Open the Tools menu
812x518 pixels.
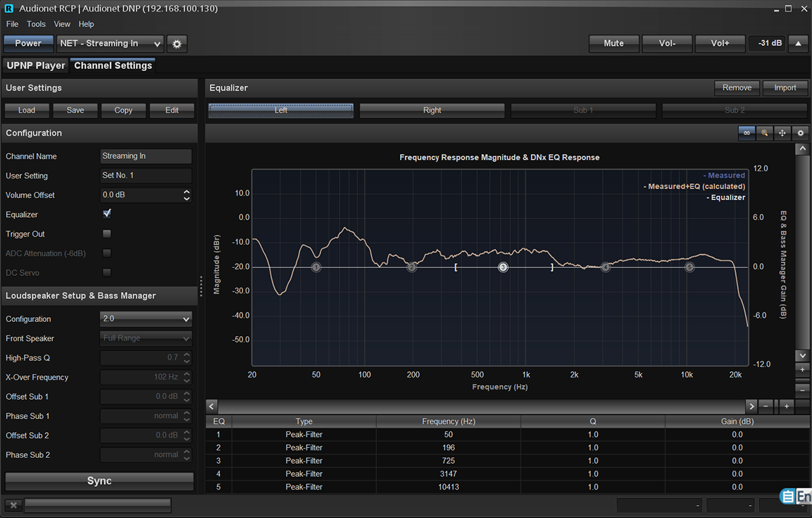pyautogui.click(x=37, y=24)
